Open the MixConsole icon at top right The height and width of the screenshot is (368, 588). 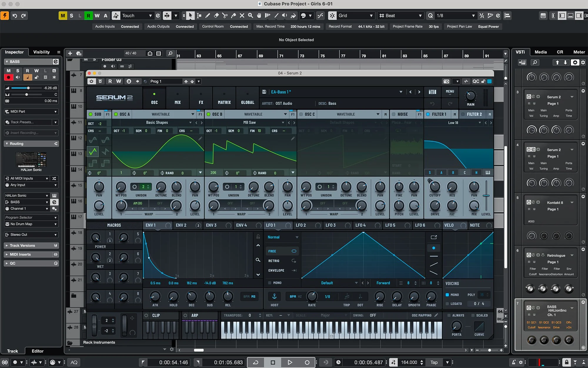543,16
